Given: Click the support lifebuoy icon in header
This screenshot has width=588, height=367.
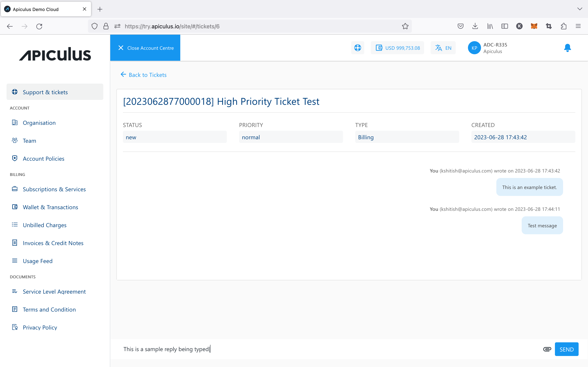Looking at the screenshot, I should click(x=357, y=48).
